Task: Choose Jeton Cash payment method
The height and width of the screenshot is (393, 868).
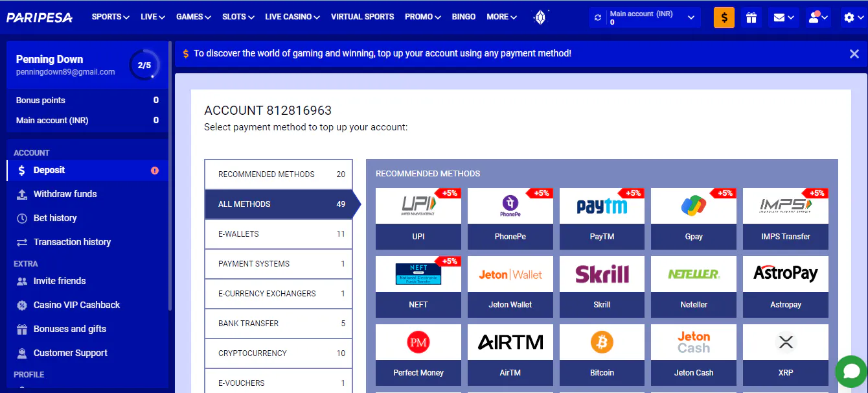Action: 694,355
